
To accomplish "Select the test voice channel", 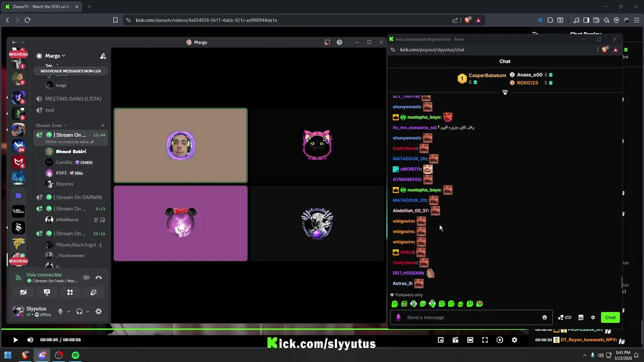I will click(70, 110).
